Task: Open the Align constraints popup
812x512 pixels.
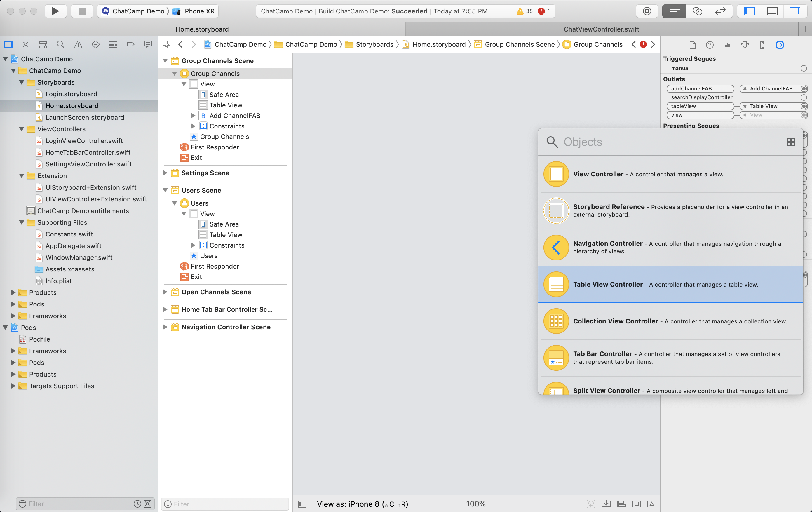Action: click(x=621, y=504)
